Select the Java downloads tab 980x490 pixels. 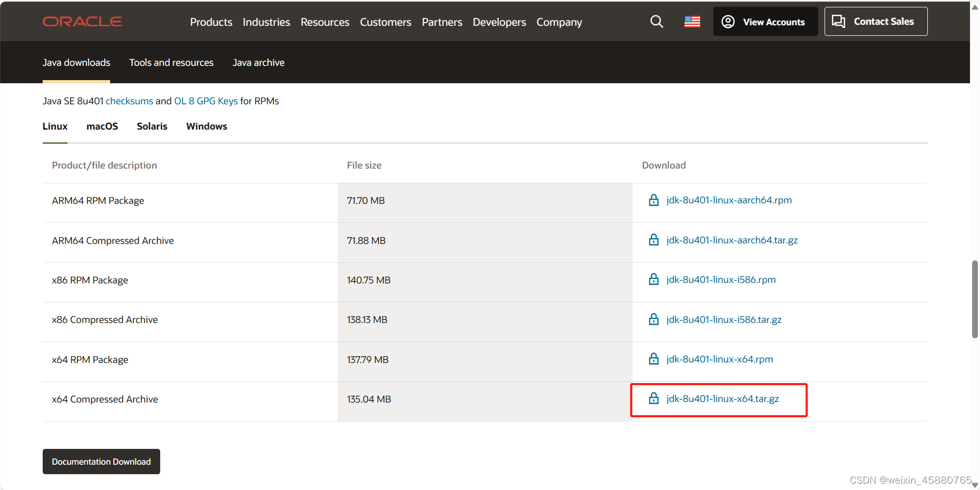[x=76, y=63]
